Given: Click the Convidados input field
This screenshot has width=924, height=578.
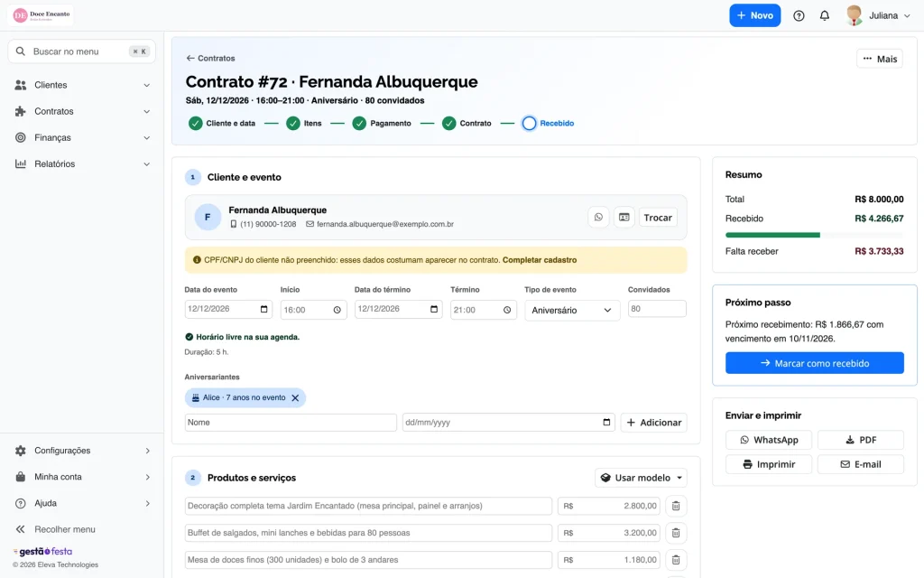Looking at the screenshot, I should [657, 309].
